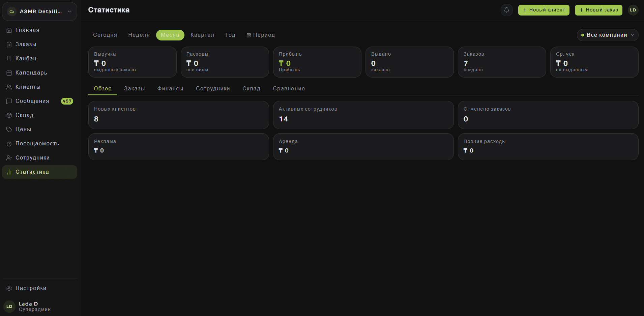Click the Новый клиент button
644x316 pixels.
coord(544,10)
